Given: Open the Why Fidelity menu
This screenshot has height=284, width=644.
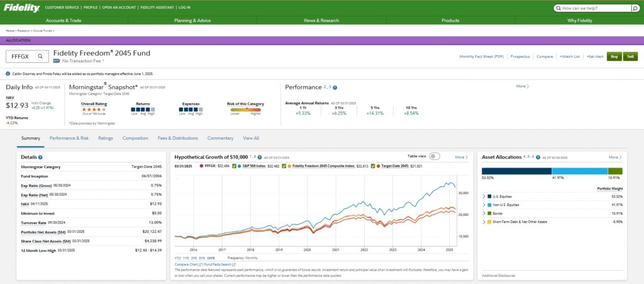Looking at the screenshot, I should [579, 20].
